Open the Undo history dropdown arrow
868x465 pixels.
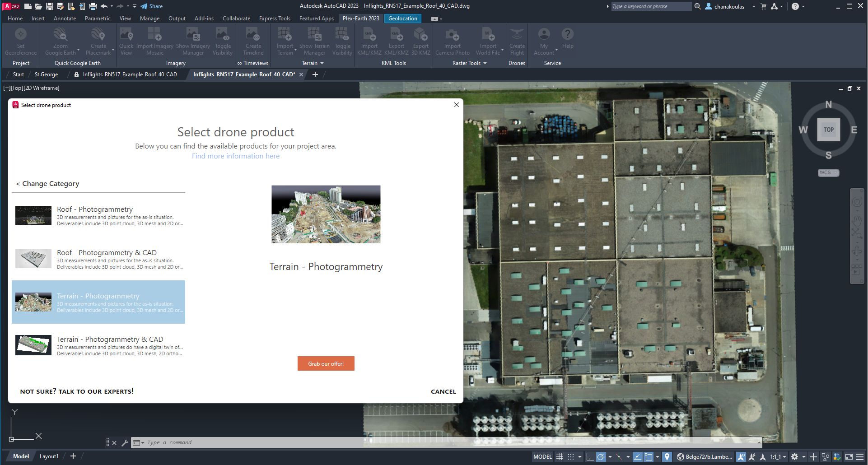(x=112, y=6)
